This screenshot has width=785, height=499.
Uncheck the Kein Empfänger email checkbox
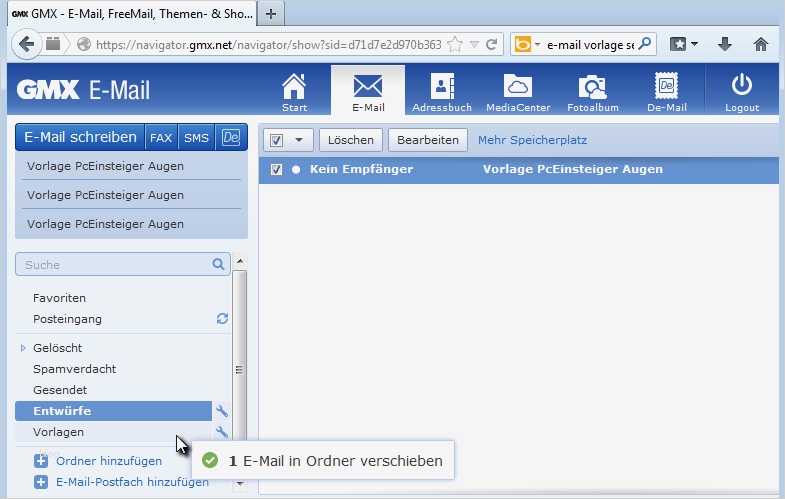coord(276,170)
